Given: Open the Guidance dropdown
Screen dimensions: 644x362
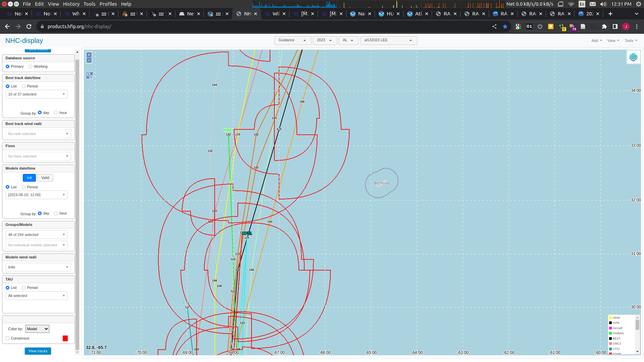Looking at the screenshot, I should click(x=293, y=40).
